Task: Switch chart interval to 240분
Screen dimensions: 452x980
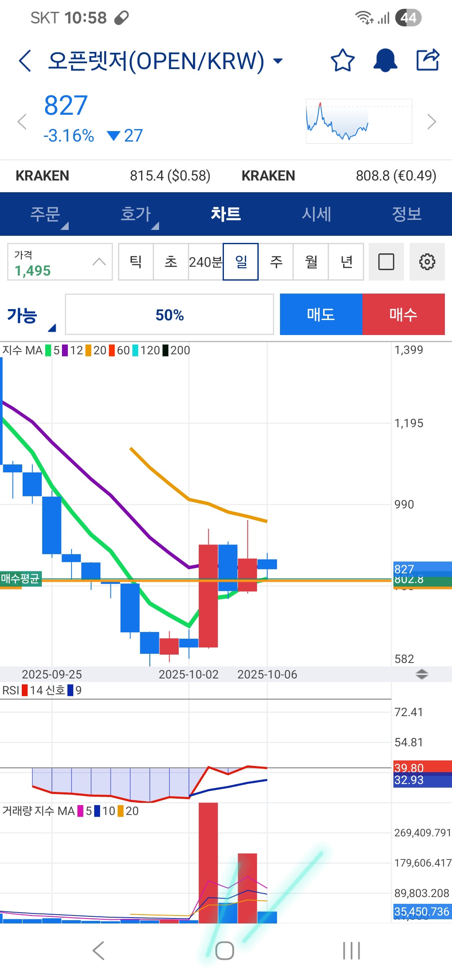Action: pyautogui.click(x=205, y=262)
